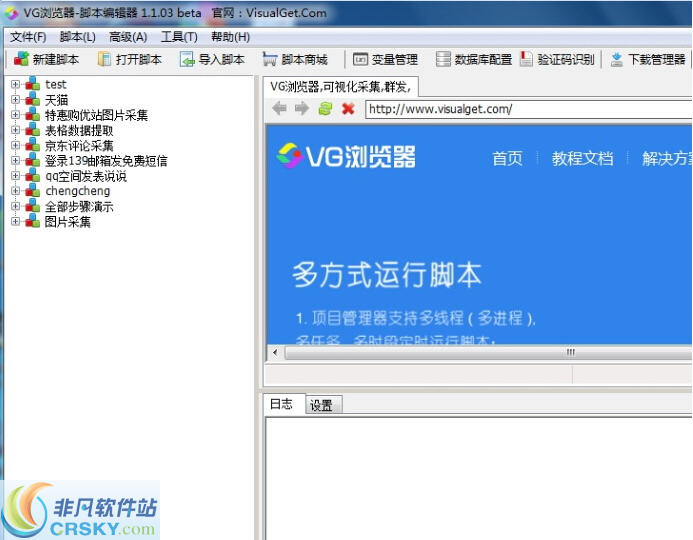Open the 工具(T) menu

point(179,37)
